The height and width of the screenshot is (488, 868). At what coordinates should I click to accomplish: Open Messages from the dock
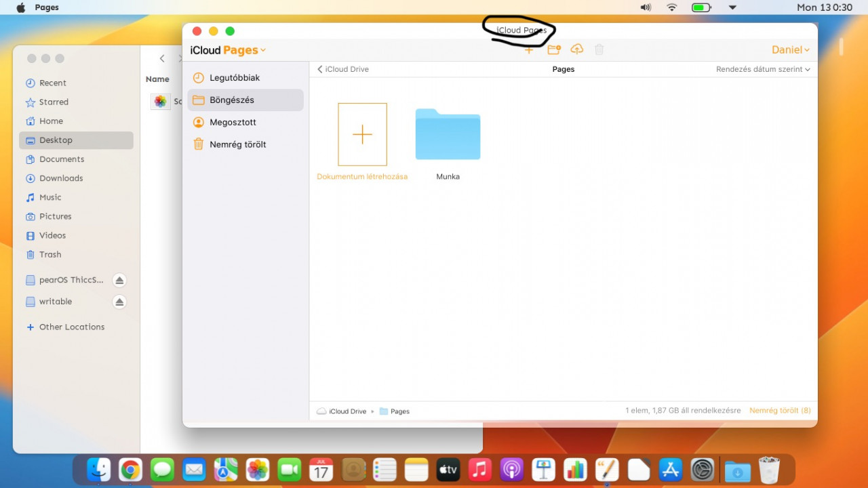point(162,470)
